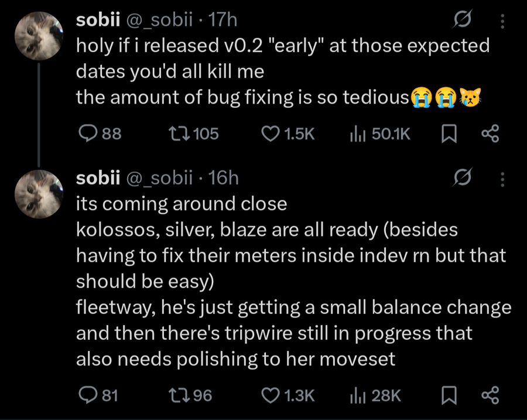Expand more options on the second tweet
Image resolution: width=527 pixels, height=420 pixels.
[501, 178]
